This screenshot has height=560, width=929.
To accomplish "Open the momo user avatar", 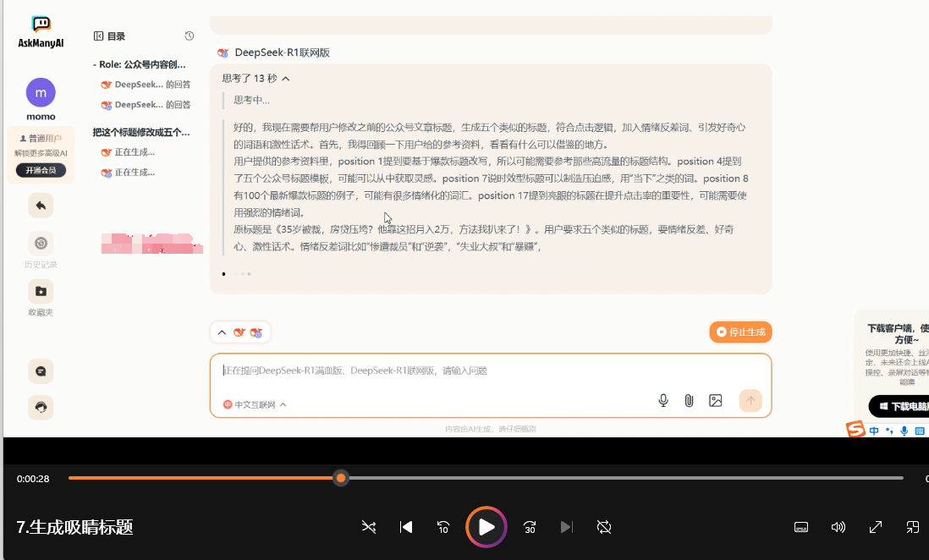I will click(x=41, y=92).
